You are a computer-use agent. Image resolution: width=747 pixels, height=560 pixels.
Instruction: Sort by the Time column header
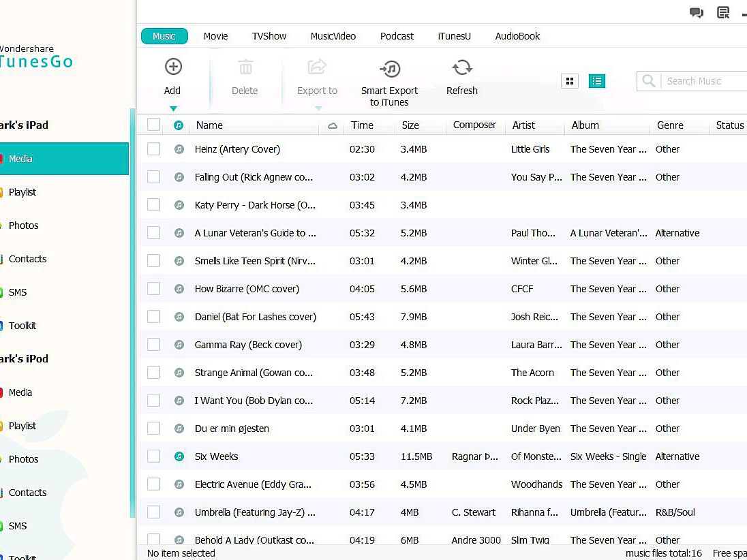pos(362,125)
